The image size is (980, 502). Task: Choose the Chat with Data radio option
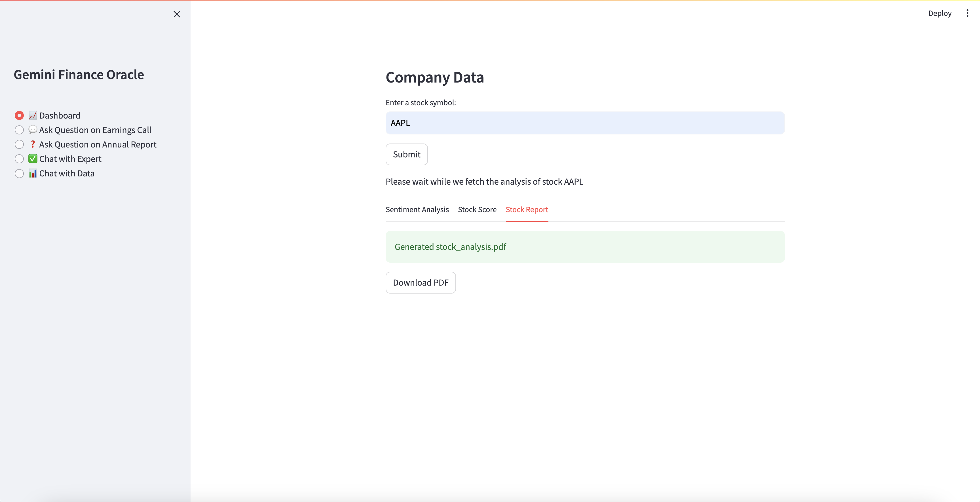(x=19, y=173)
